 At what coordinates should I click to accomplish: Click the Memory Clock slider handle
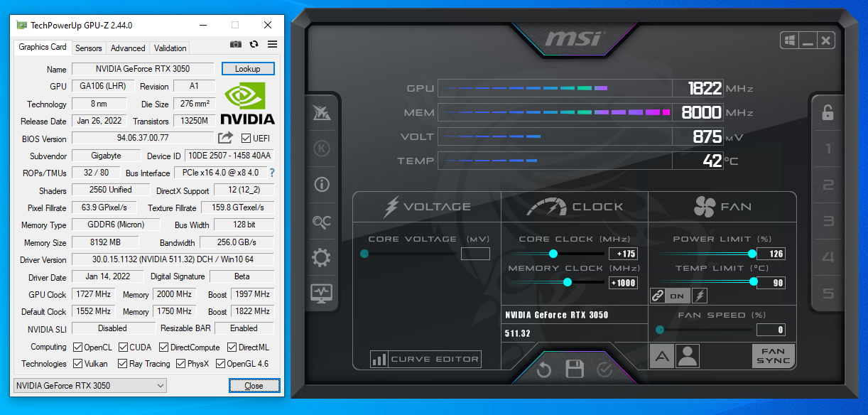(x=568, y=282)
